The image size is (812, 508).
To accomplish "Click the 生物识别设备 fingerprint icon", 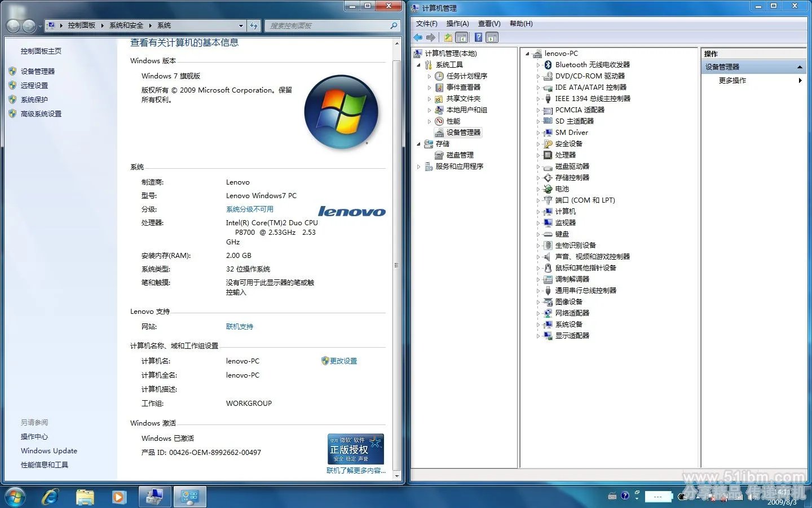I will pyautogui.click(x=548, y=246).
